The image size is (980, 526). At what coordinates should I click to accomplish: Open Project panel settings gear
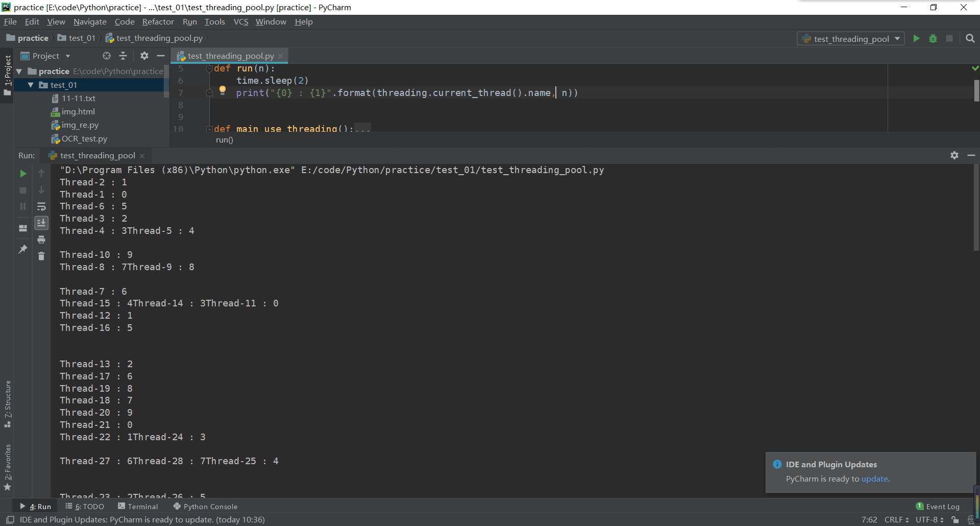tap(144, 56)
